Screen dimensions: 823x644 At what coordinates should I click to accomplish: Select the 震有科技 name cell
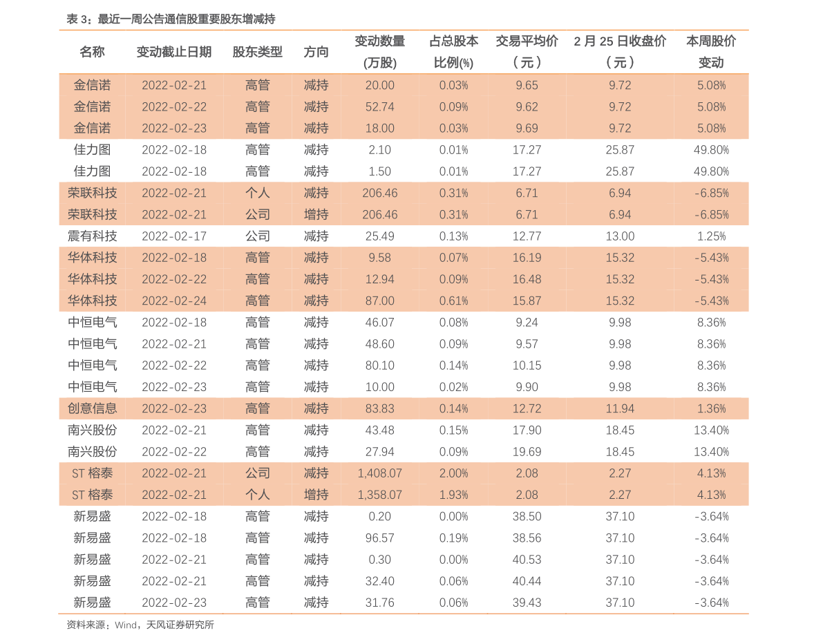click(92, 236)
